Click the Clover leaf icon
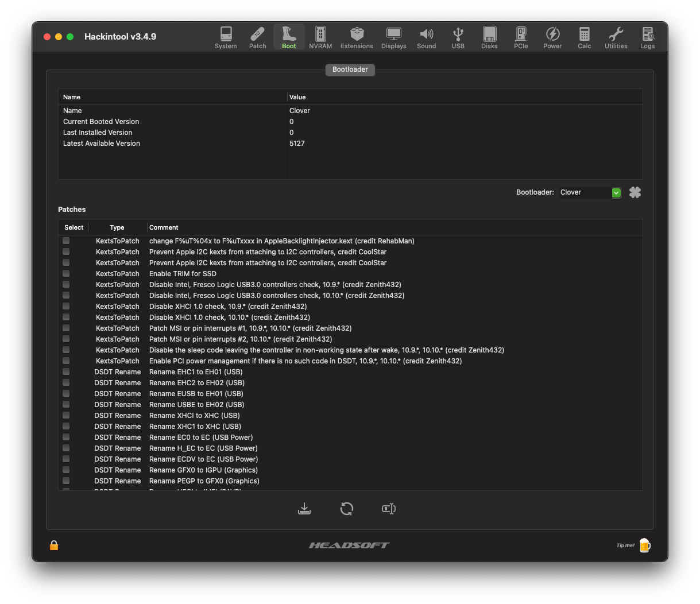700x604 pixels. click(x=635, y=192)
